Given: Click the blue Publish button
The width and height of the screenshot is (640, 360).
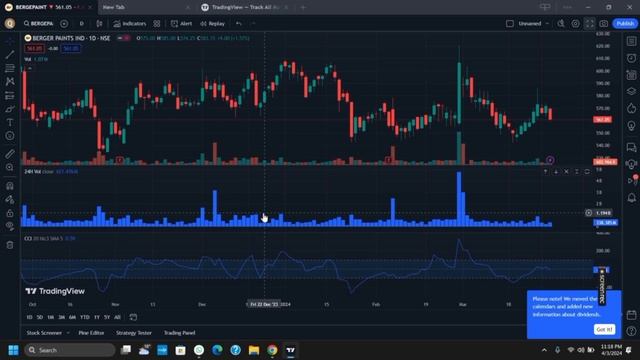Looking at the screenshot, I should click(x=625, y=24).
